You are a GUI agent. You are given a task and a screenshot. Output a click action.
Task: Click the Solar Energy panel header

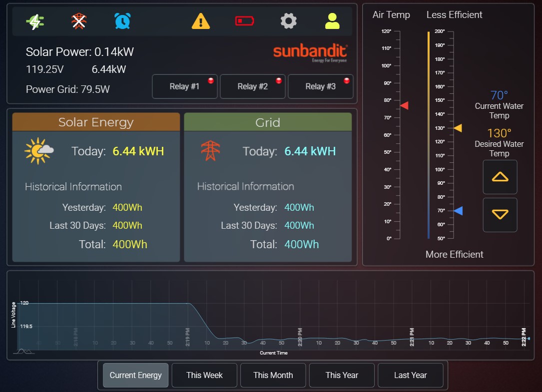pos(96,122)
